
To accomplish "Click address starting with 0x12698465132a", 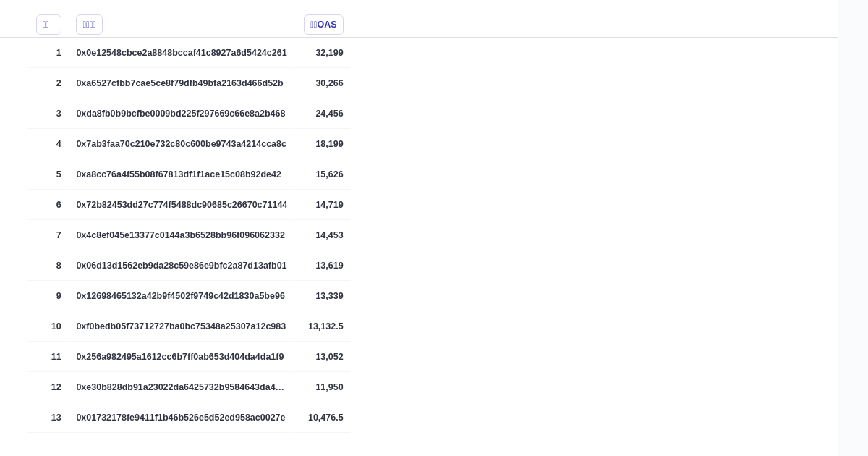I will coord(180,296).
